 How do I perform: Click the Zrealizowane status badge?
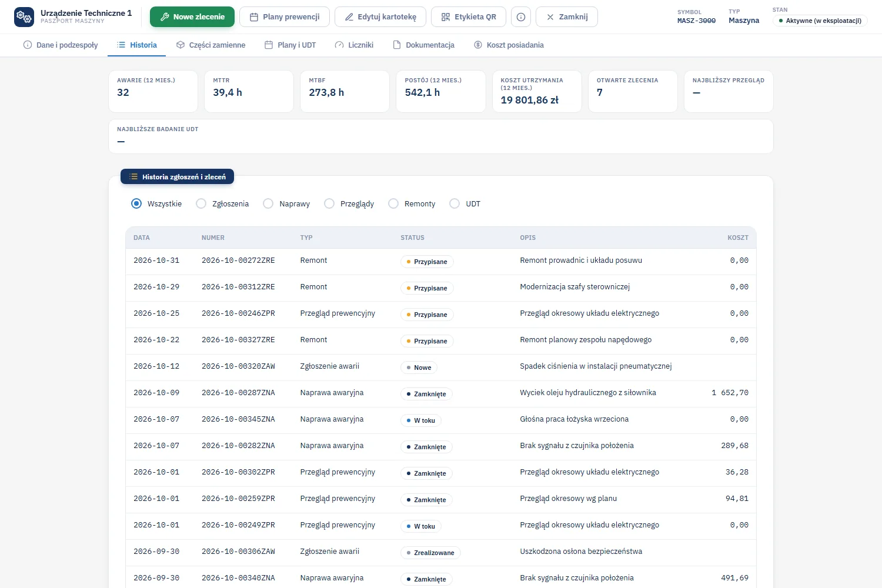click(x=431, y=553)
